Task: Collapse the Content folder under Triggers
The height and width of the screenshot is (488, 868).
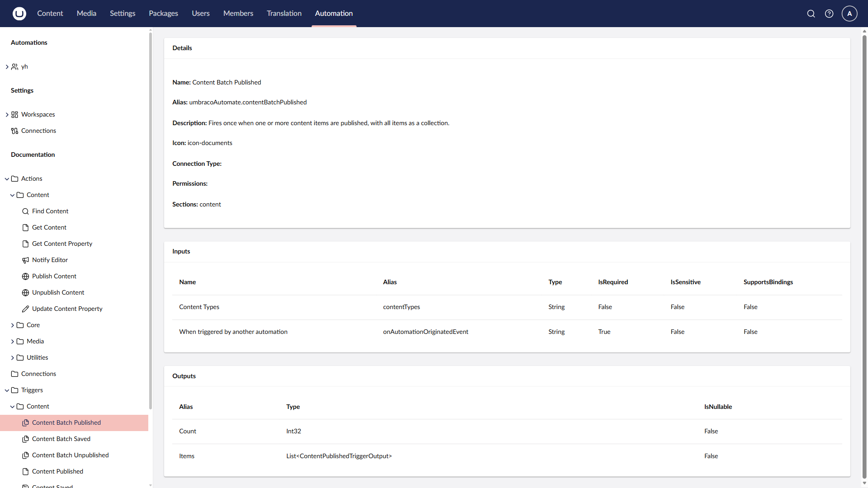Action: (x=12, y=407)
